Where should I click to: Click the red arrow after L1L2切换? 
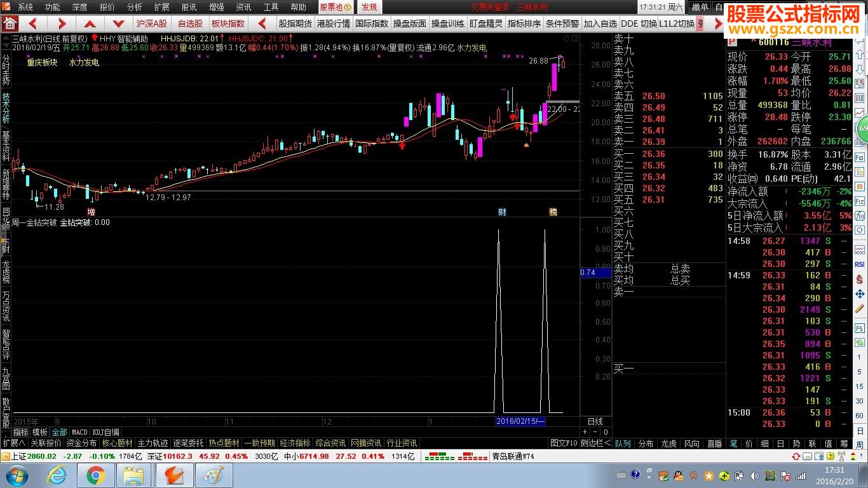coord(718,24)
